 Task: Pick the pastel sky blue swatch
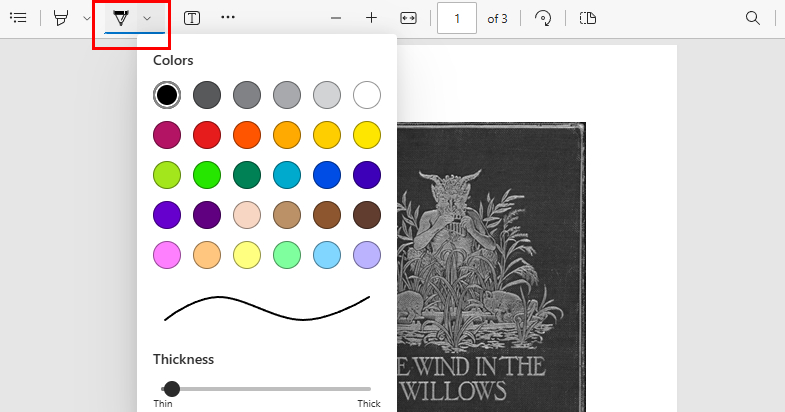[x=327, y=255]
